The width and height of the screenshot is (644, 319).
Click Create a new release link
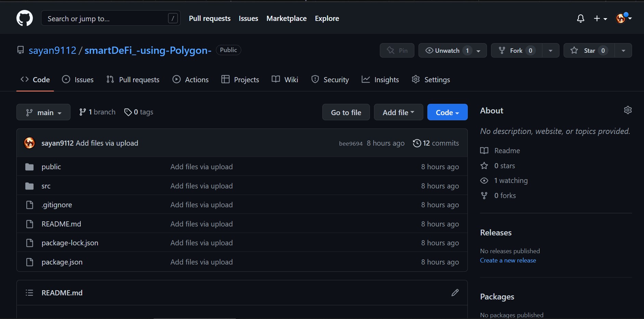pos(508,260)
